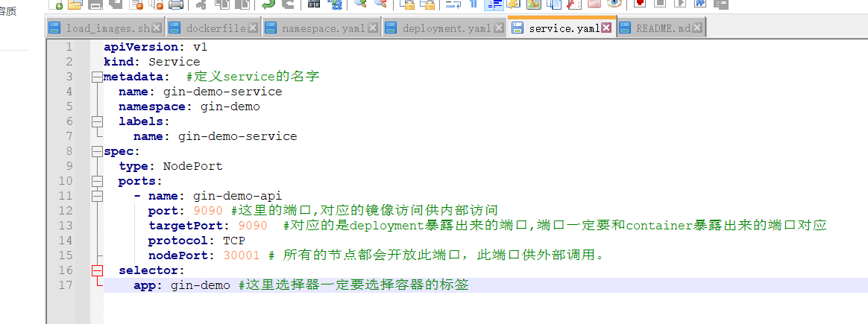Start macro recording with the red Record icon
Viewport: 868px width, 324px height.
tap(640, 4)
